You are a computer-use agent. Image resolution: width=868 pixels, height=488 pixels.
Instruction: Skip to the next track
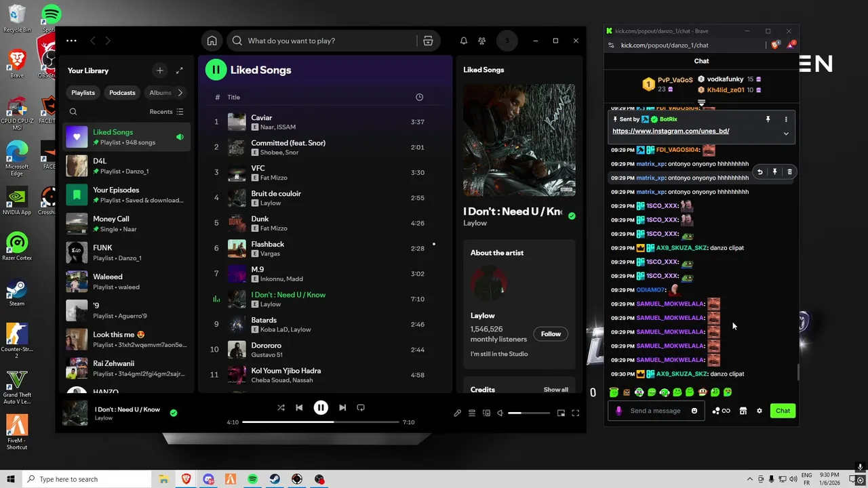[x=342, y=407]
